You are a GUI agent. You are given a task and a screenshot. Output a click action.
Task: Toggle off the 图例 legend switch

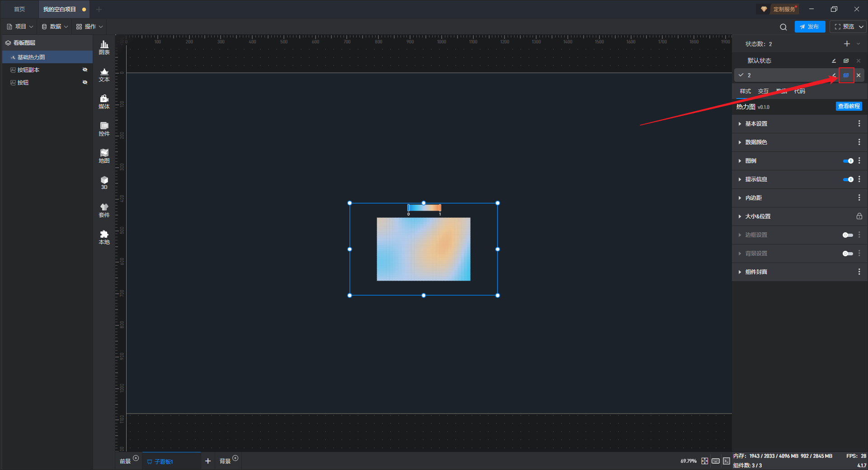(848, 161)
